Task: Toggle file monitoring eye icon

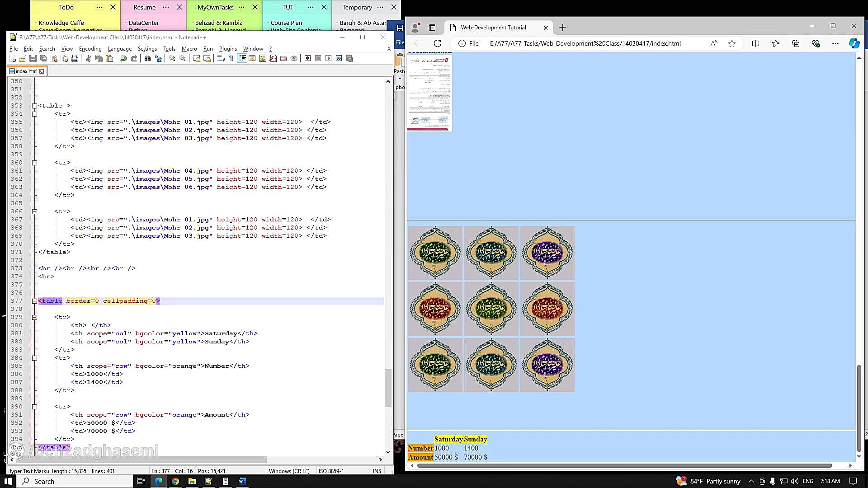Action: coord(294,58)
